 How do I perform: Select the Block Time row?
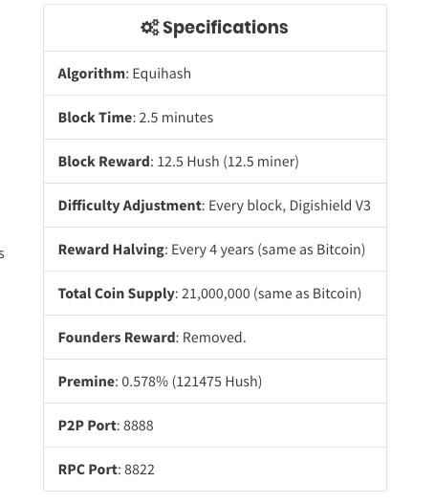[215, 118]
